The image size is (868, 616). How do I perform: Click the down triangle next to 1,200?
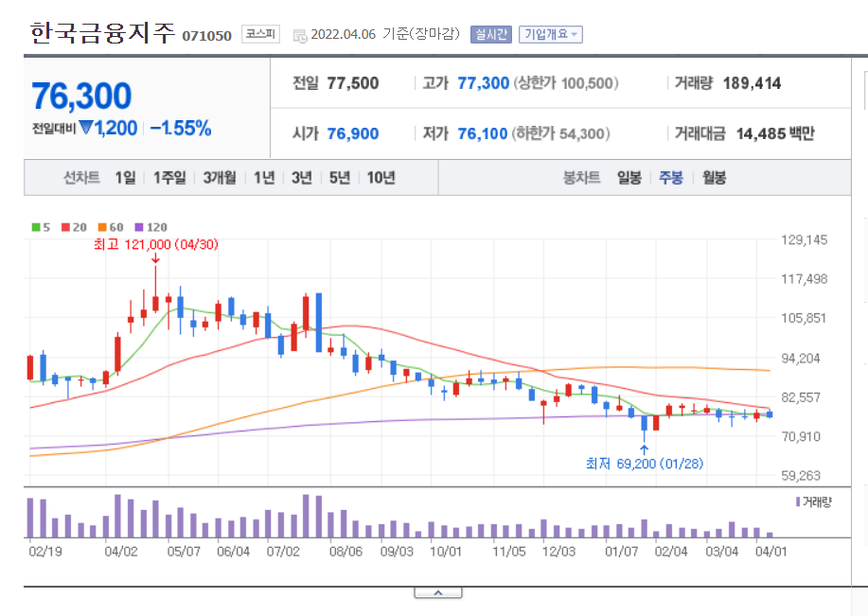86,128
